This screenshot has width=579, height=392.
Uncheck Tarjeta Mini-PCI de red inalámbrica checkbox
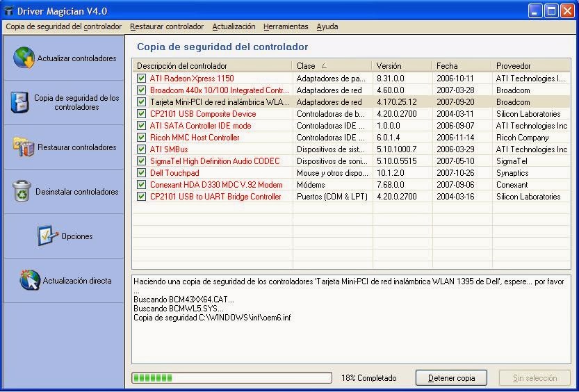point(141,102)
